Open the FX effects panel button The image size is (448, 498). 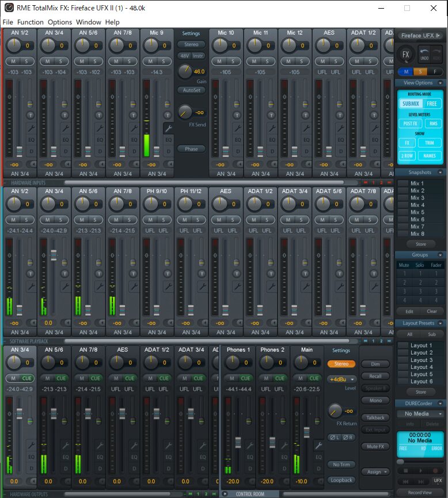[406, 55]
